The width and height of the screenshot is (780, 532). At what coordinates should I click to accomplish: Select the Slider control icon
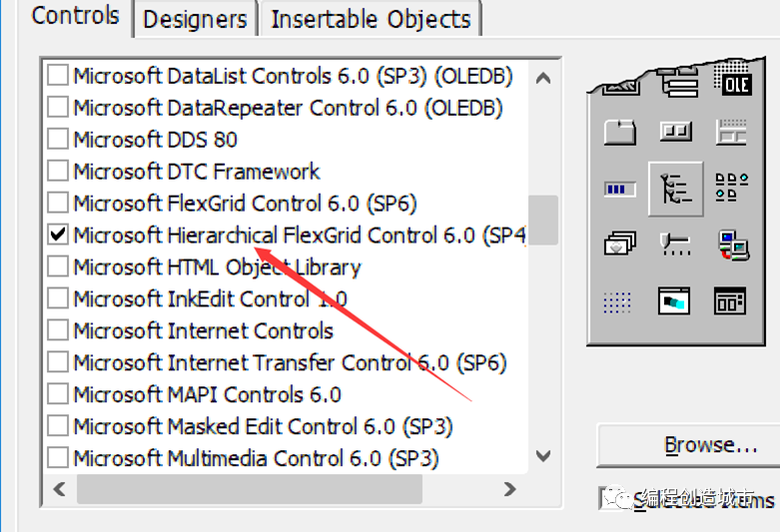(676, 244)
